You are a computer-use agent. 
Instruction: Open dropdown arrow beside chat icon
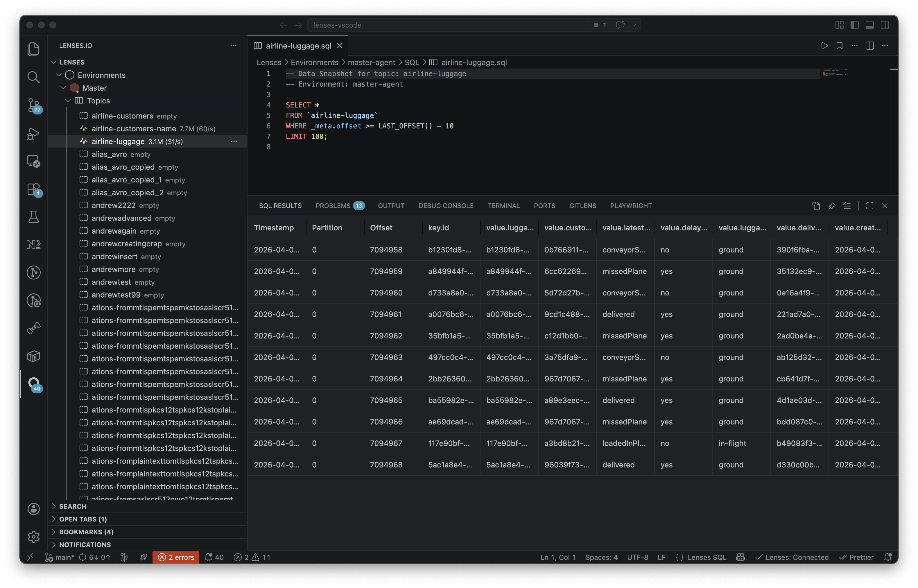click(634, 25)
